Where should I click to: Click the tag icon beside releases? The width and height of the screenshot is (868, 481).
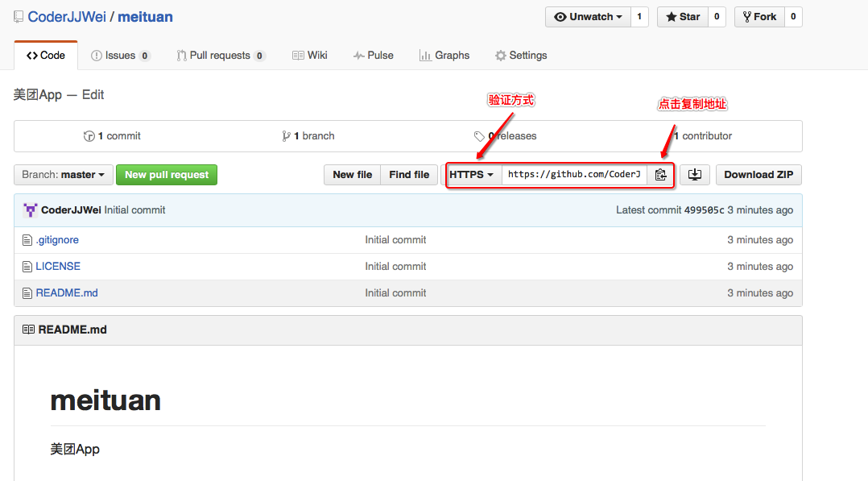479,136
